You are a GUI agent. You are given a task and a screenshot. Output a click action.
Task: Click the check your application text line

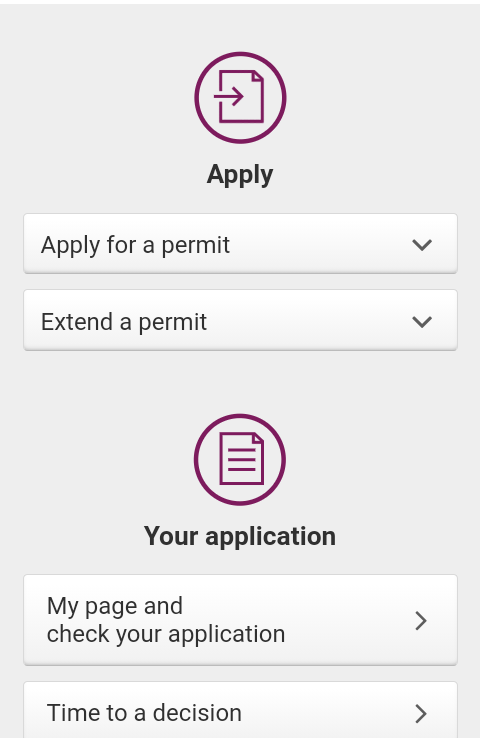point(166,634)
